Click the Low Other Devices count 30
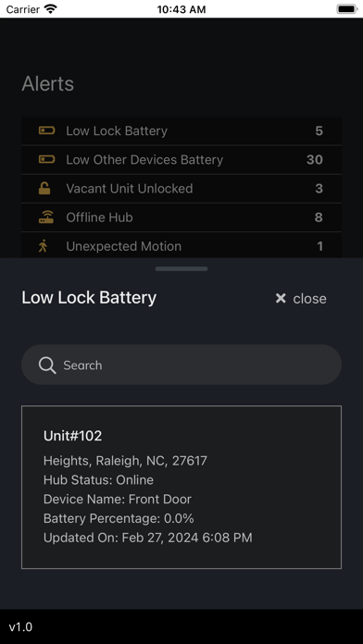Screen dimensions: 363x644 click(315, 159)
